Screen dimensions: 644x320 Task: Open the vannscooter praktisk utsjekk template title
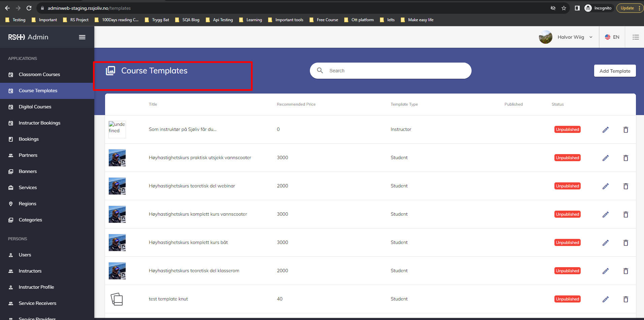(200, 157)
